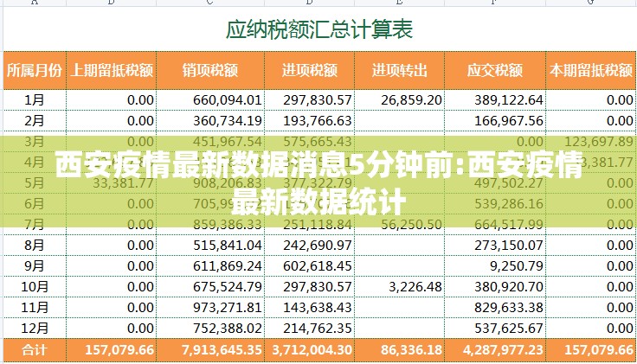Select the 56,250.50 cell in 7月 row
Viewport: 637px width, 364px height.
click(x=399, y=225)
